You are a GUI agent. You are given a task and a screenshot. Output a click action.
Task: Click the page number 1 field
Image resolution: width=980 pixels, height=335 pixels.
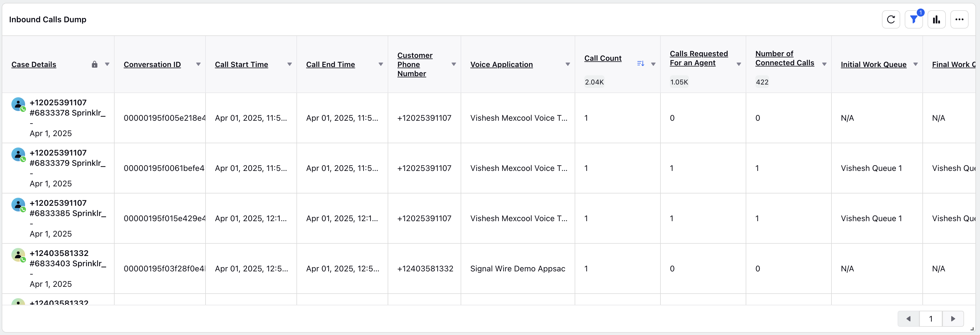[930, 319]
